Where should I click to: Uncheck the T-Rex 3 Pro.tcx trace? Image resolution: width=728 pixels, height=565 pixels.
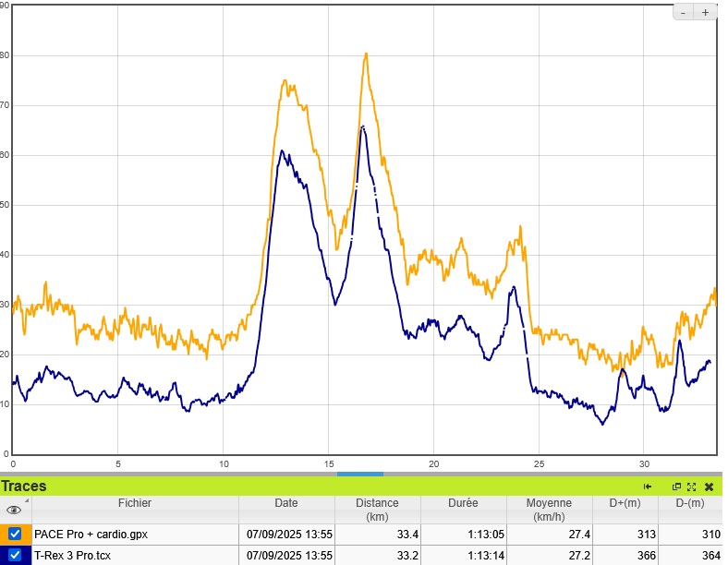click(x=15, y=555)
